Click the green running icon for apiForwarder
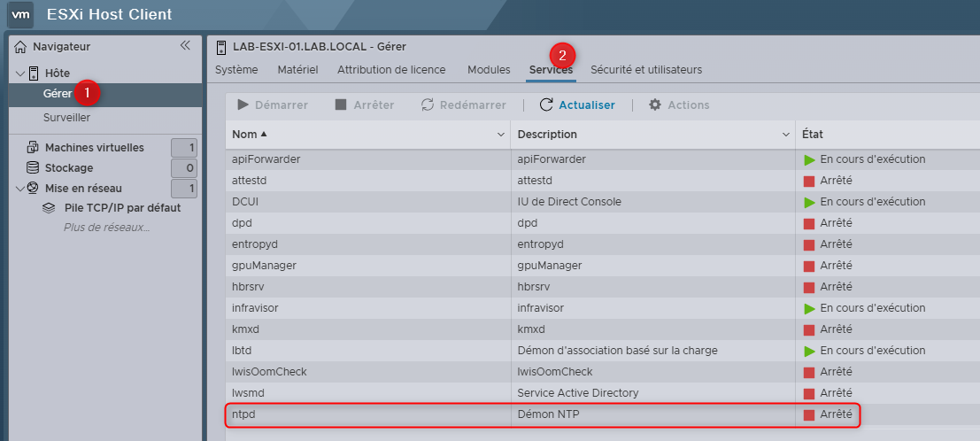 pos(809,159)
